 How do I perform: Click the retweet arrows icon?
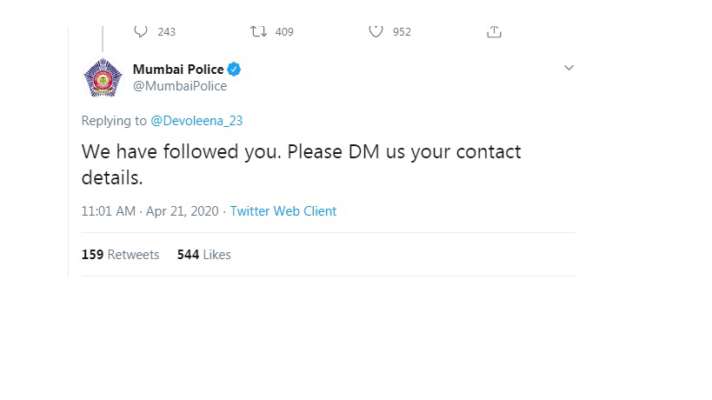(x=258, y=32)
